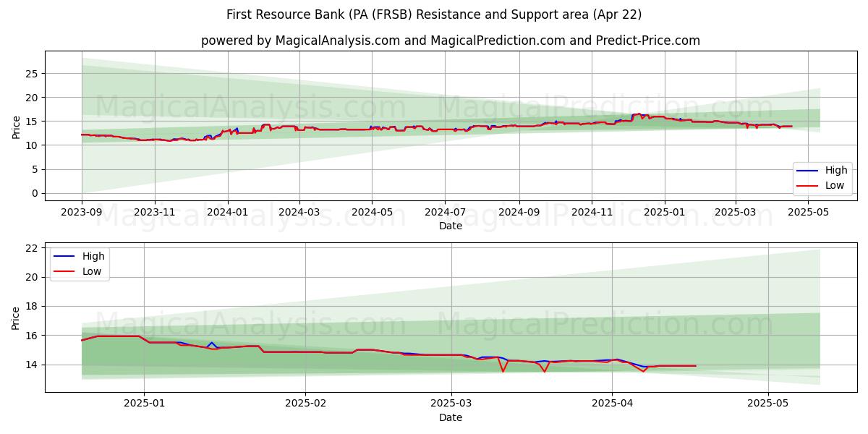
Task: Click the top chart '5' price tick
Action: point(35,169)
